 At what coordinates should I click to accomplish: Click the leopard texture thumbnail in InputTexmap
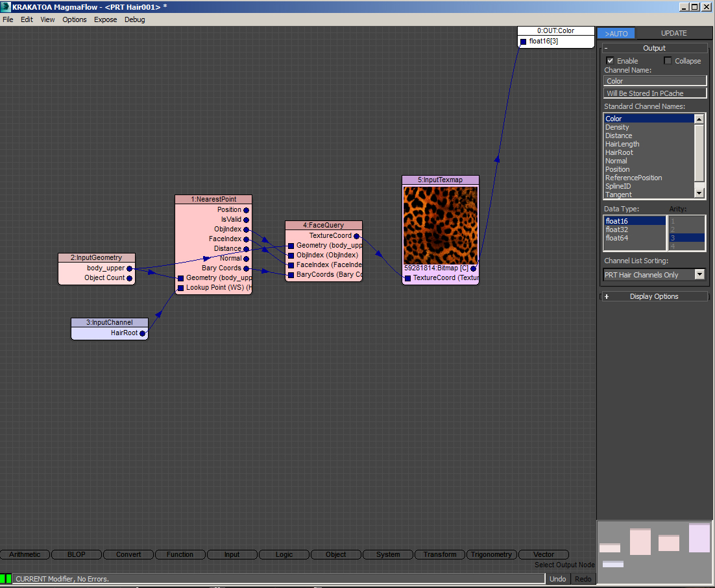440,225
